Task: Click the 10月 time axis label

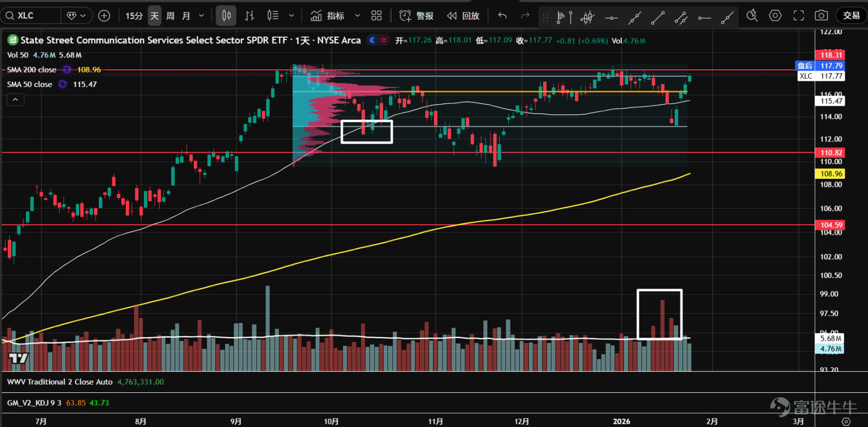Action: (331, 421)
